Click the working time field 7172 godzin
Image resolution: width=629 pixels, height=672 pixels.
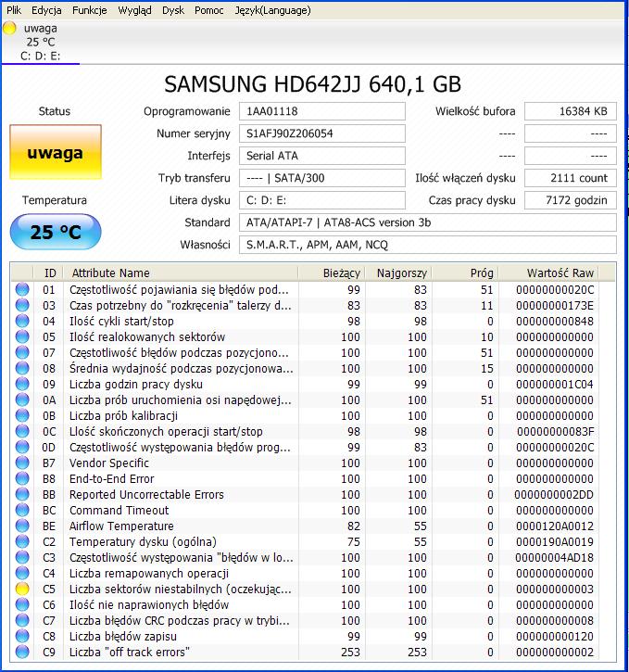tap(571, 200)
